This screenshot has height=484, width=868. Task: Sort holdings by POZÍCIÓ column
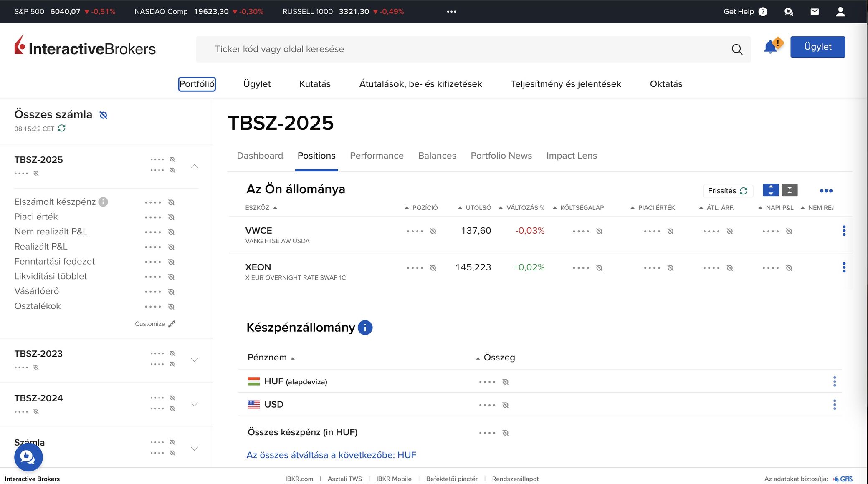pos(421,207)
